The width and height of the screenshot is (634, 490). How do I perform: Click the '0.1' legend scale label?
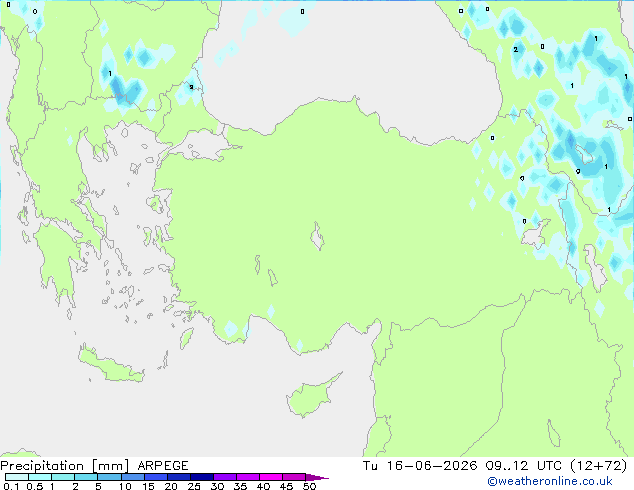11,486
